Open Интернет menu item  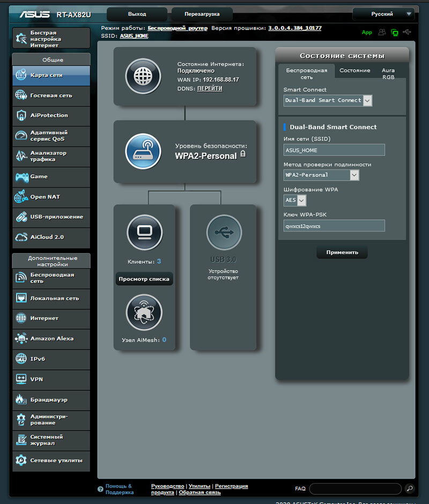click(51, 318)
